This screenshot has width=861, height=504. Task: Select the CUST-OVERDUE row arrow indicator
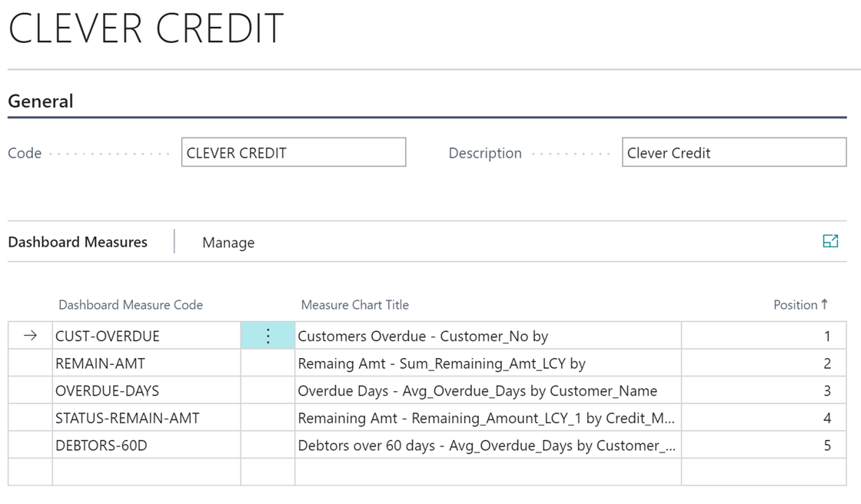pos(30,336)
